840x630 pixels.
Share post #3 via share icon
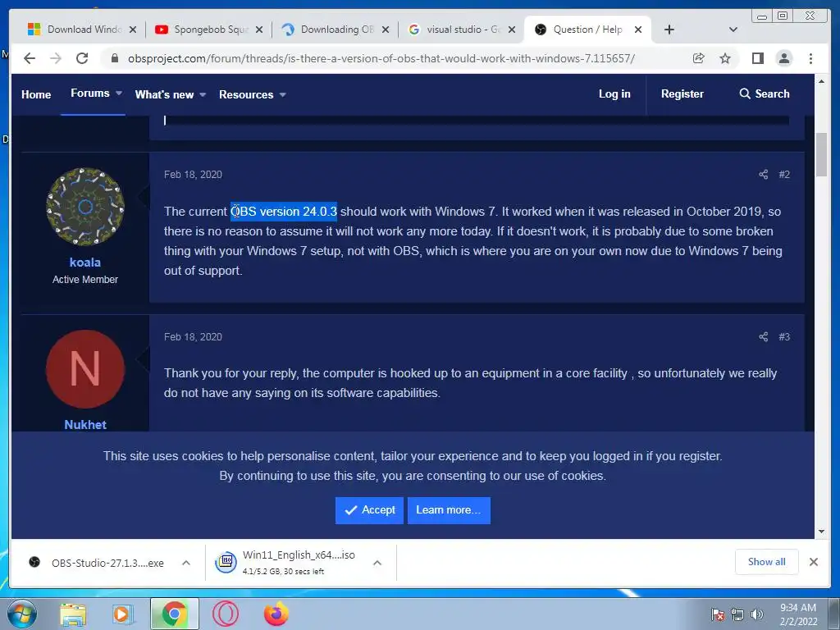[764, 337]
